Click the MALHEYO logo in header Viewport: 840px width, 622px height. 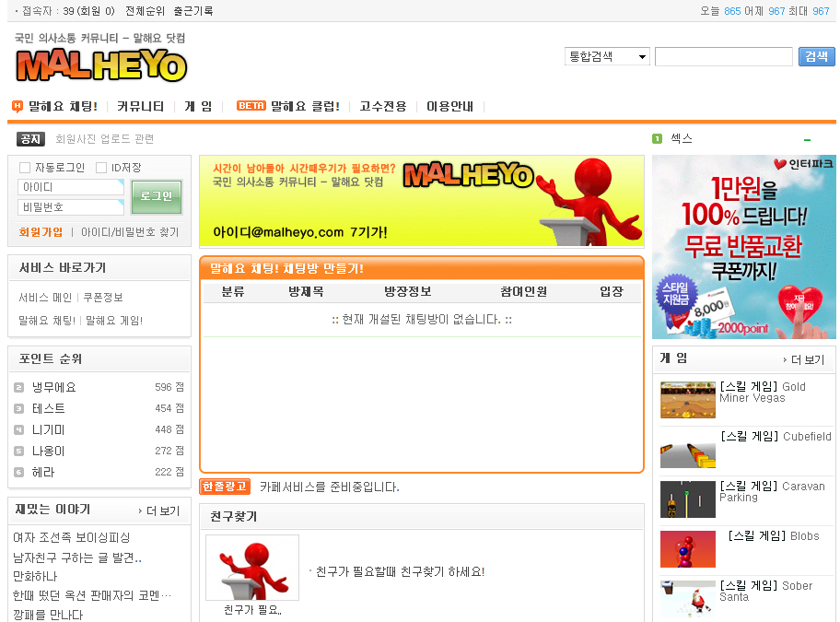(101, 65)
